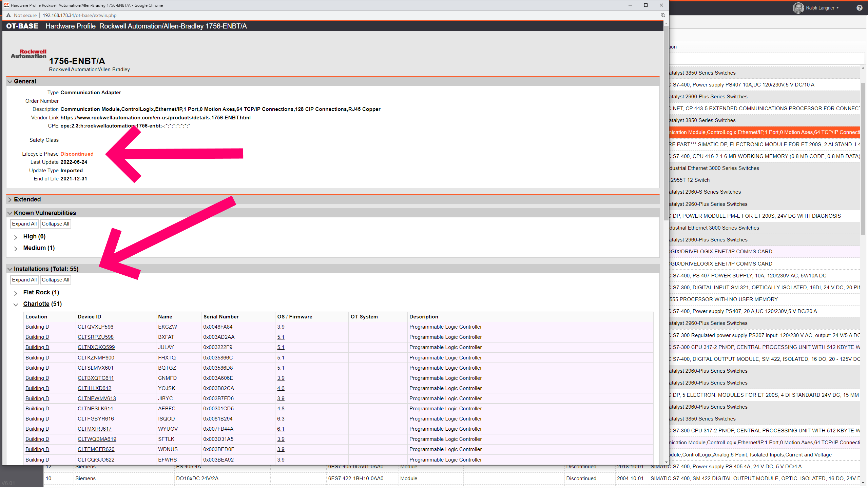Click firmware 6.3 link for ISQOD
The width and height of the screenshot is (868, 489).
[281, 419]
